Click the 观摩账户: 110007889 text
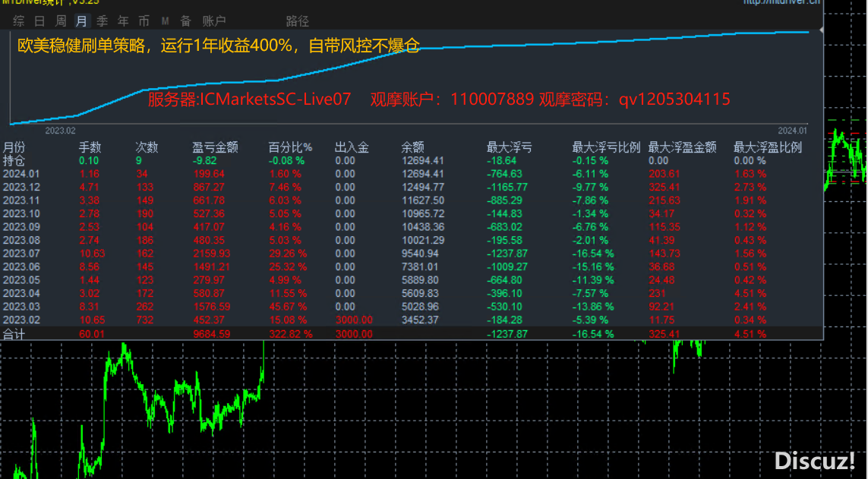 click(x=453, y=99)
